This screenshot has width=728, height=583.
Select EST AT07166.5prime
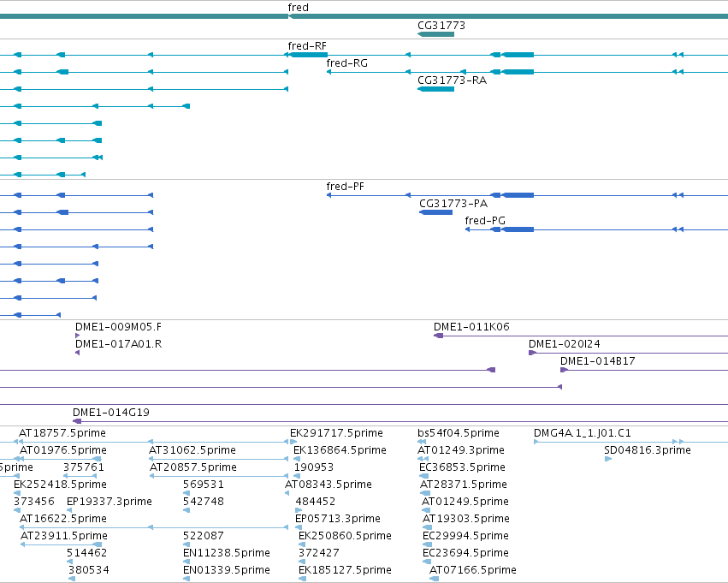tap(472, 570)
